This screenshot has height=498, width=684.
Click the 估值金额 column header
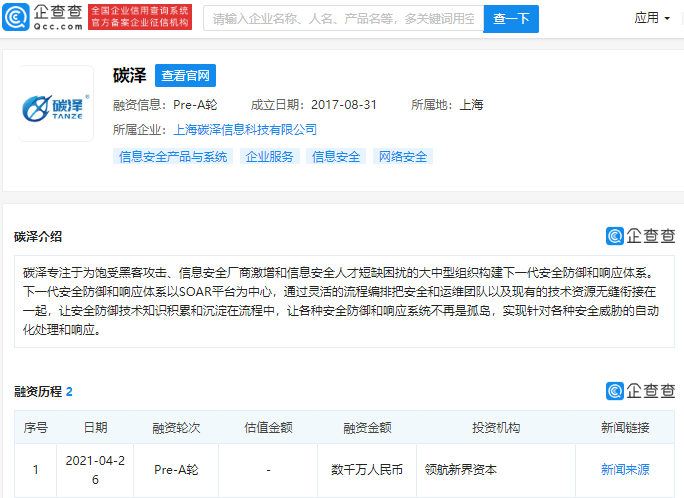268,428
